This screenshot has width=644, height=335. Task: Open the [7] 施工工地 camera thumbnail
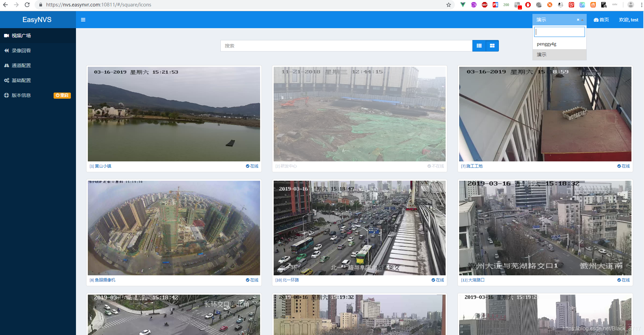pyautogui.click(x=545, y=114)
